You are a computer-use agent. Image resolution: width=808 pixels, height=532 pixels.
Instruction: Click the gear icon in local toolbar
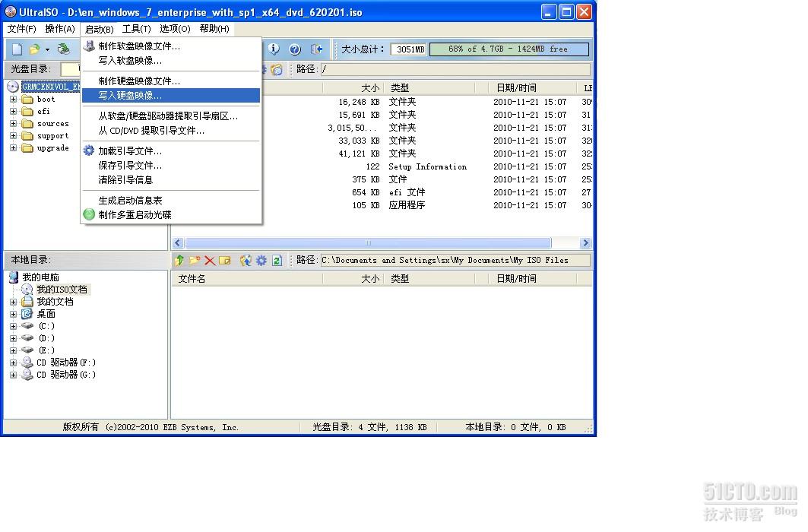click(x=261, y=261)
